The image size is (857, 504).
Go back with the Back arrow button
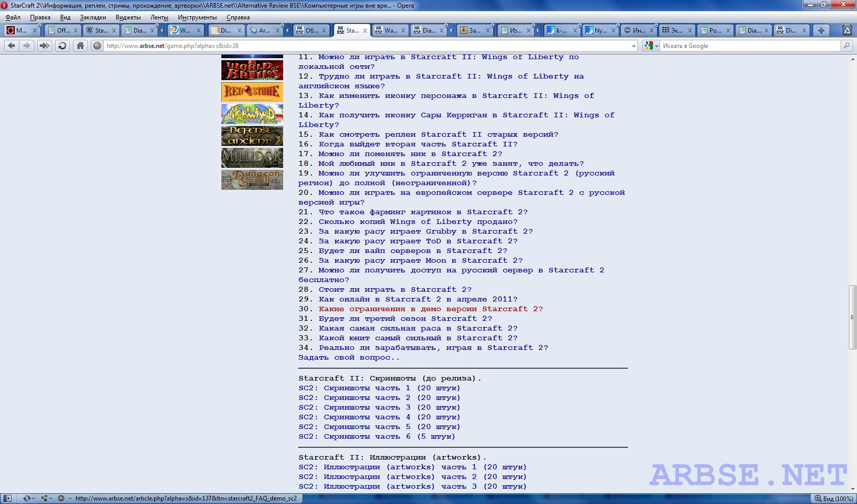click(12, 45)
